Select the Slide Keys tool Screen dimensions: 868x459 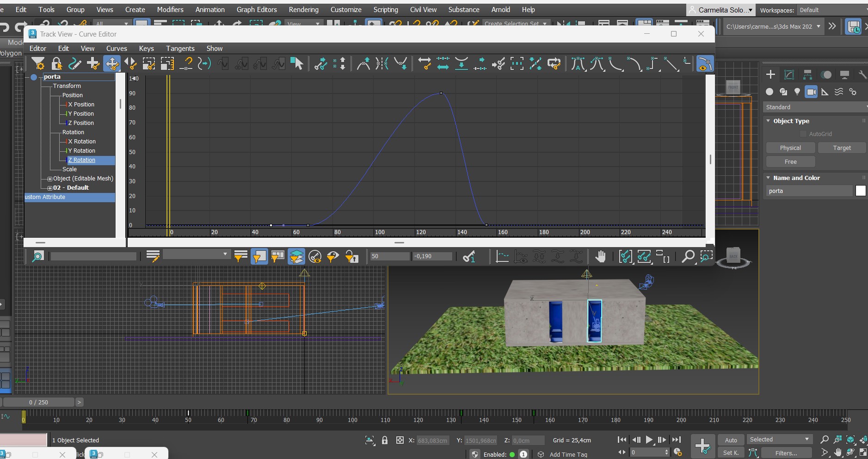(130, 64)
